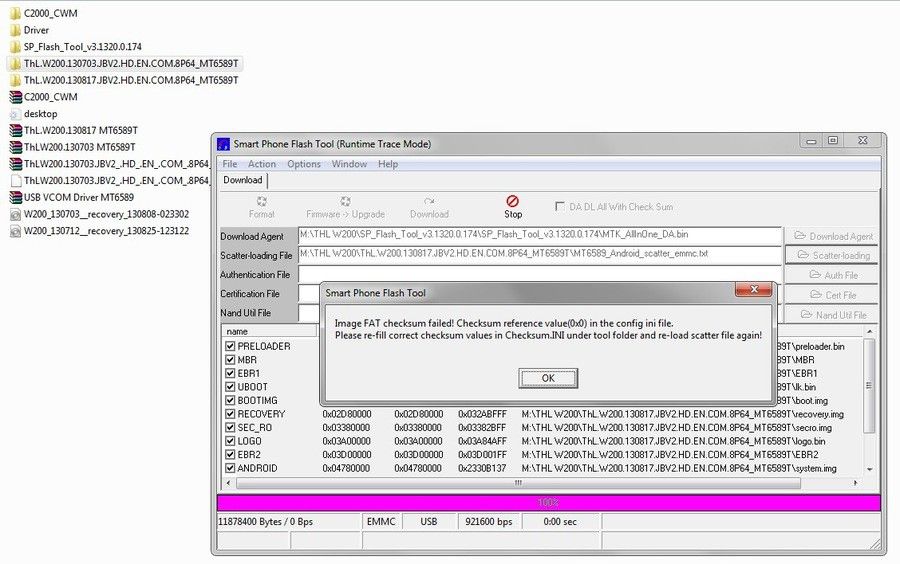This screenshot has width=900, height=564.
Task: Toggle the PRELOADER checkbox
Action: [x=230, y=346]
